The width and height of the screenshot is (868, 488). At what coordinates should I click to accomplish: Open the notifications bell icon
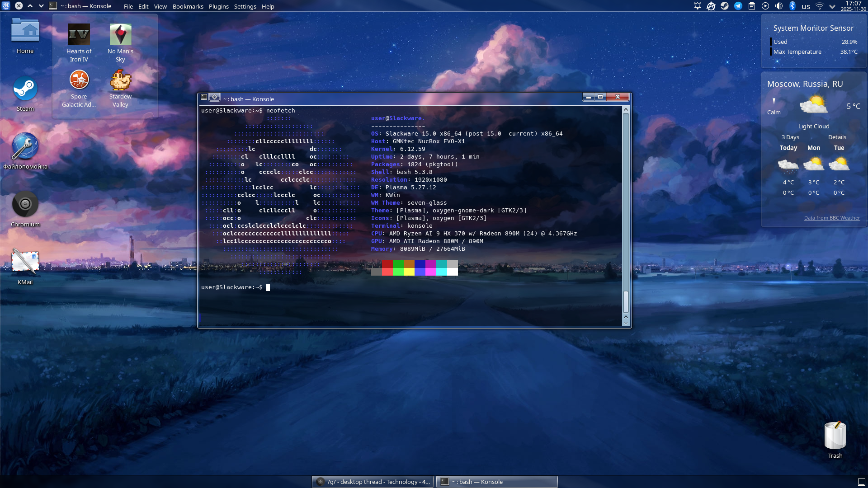(698, 6)
